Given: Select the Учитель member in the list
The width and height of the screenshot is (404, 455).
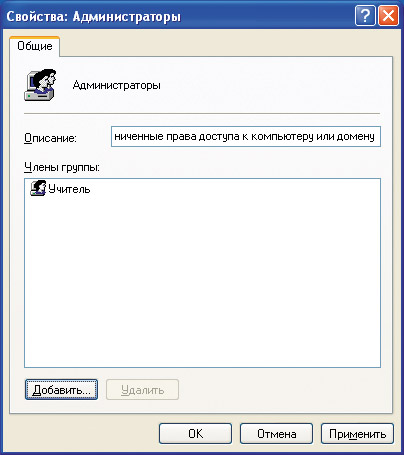Looking at the screenshot, I should (x=69, y=189).
